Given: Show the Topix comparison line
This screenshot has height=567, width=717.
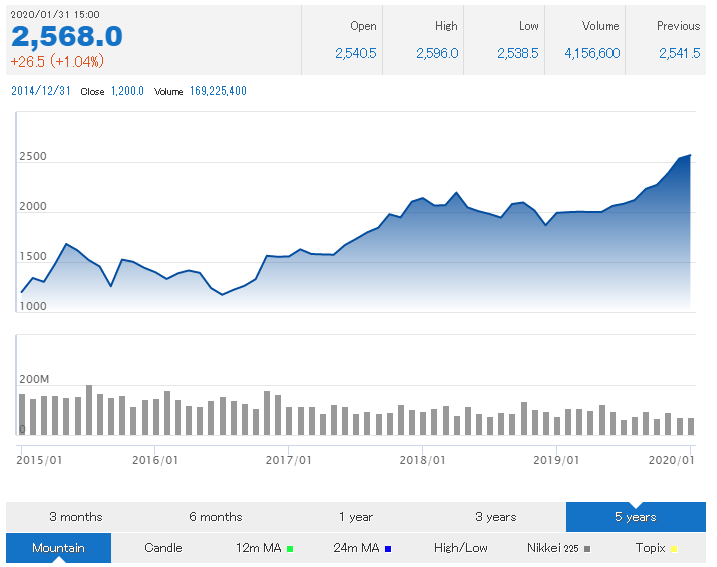Looking at the screenshot, I should (x=650, y=548).
